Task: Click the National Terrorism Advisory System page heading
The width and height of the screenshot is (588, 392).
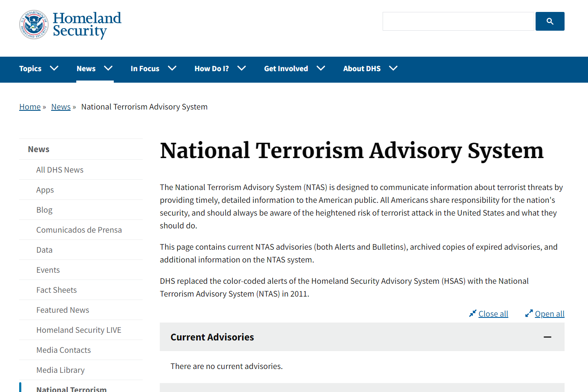Action: (x=352, y=151)
